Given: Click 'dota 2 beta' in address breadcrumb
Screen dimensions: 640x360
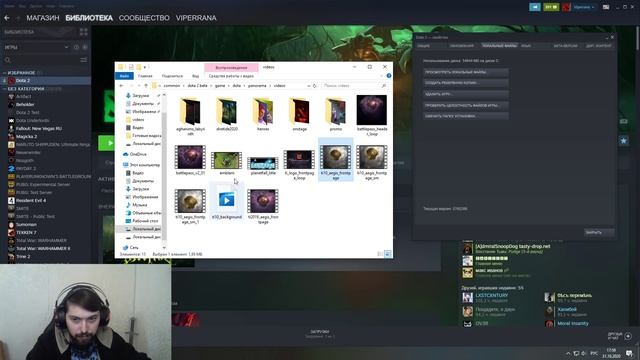Looking at the screenshot, I should (198, 86).
